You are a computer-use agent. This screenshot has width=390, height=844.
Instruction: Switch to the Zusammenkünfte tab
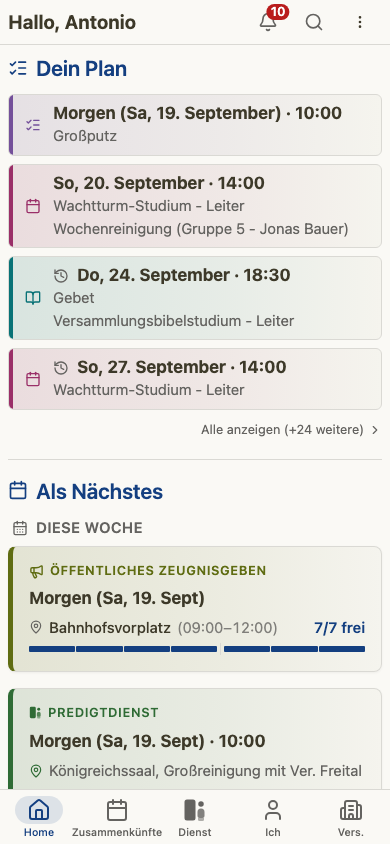pos(117,817)
